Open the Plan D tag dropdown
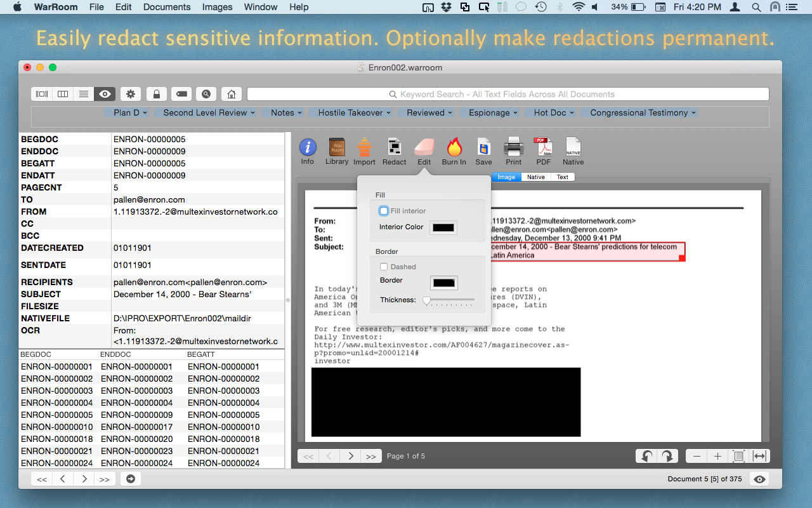 [130, 112]
